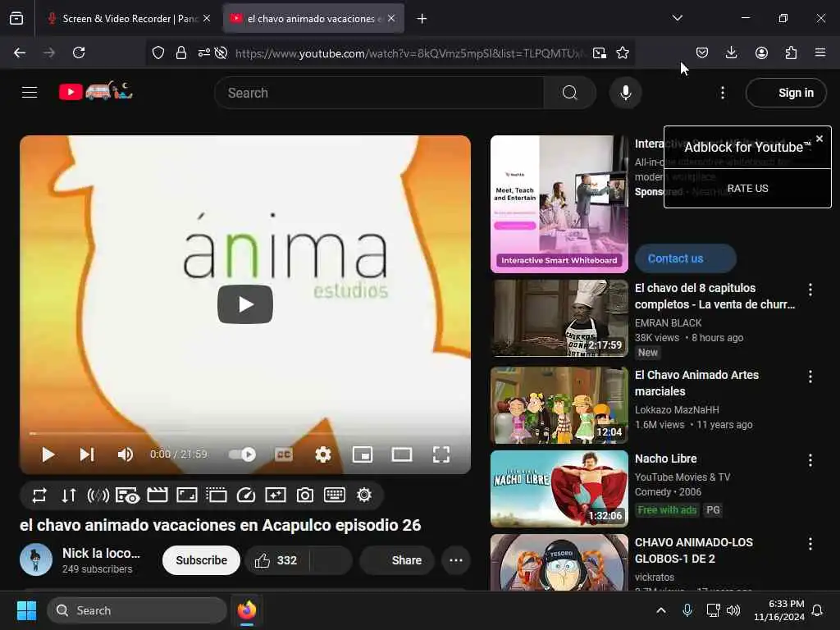Open a new tab with the plus button

pyautogui.click(x=422, y=19)
